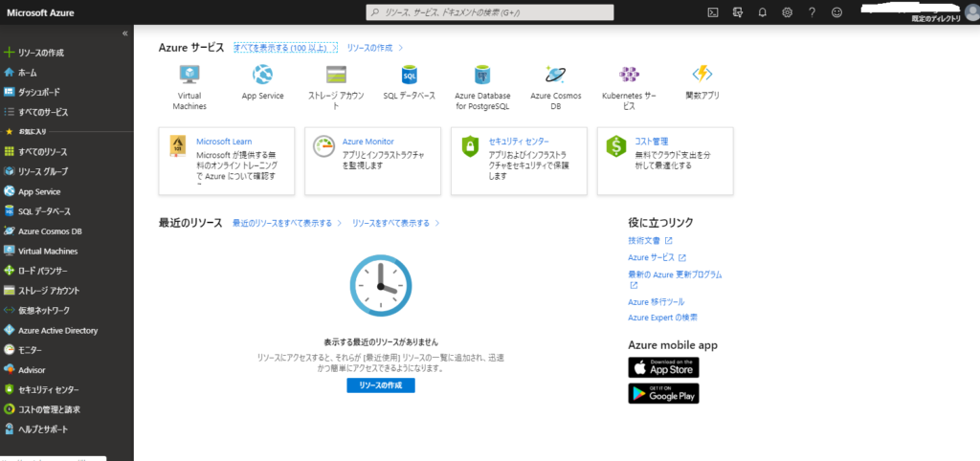Viewport: 980px width, 461px height.
Task: Open the settings gear in top bar
Action: 788,12
